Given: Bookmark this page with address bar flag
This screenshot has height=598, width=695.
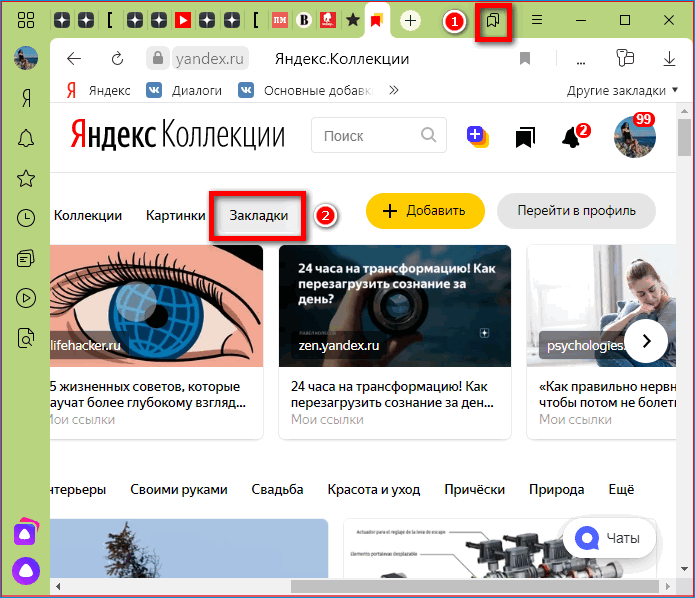Looking at the screenshot, I should pos(525,58).
